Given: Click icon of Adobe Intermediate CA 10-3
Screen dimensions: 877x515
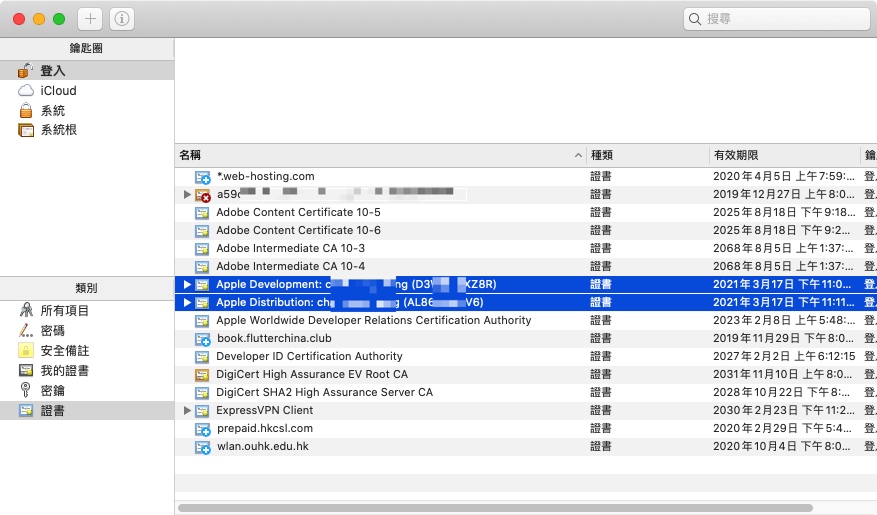Looking at the screenshot, I should (201, 249).
